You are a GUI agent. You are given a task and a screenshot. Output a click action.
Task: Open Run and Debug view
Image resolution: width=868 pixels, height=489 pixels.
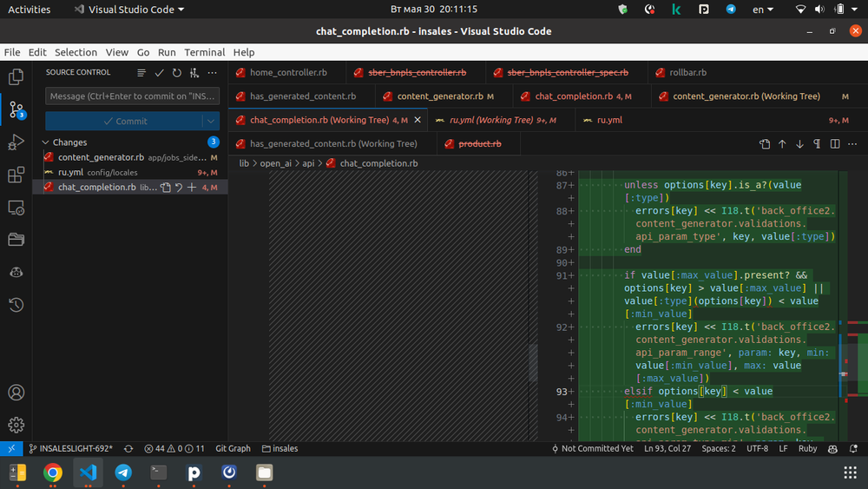[x=16, y=142]
